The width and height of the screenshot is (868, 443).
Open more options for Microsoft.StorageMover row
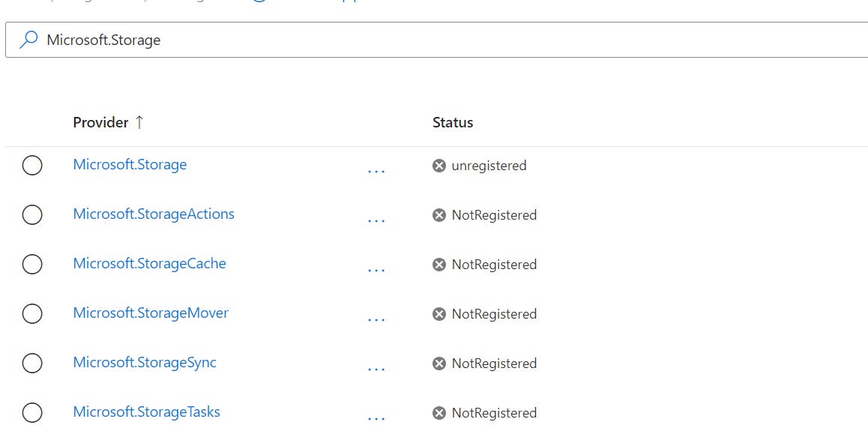tap(376, 320)
